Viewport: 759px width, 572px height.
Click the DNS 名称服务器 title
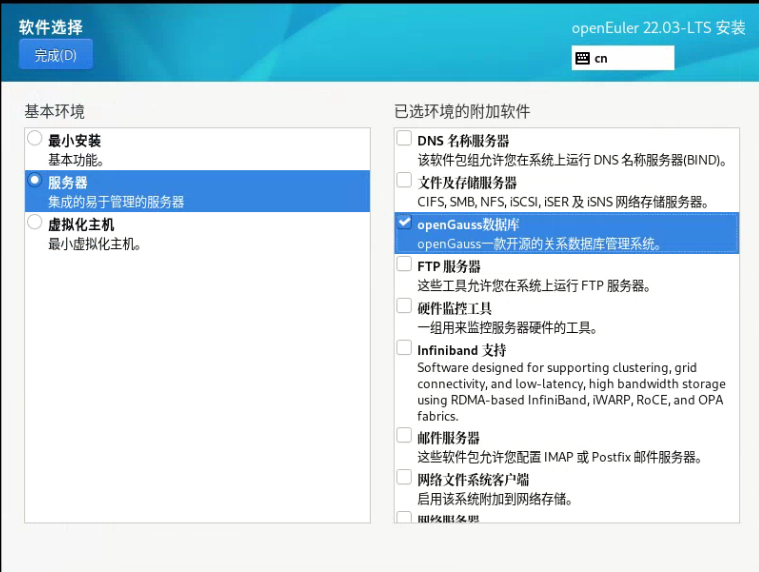pyautogui.click(x=463, y=141)
